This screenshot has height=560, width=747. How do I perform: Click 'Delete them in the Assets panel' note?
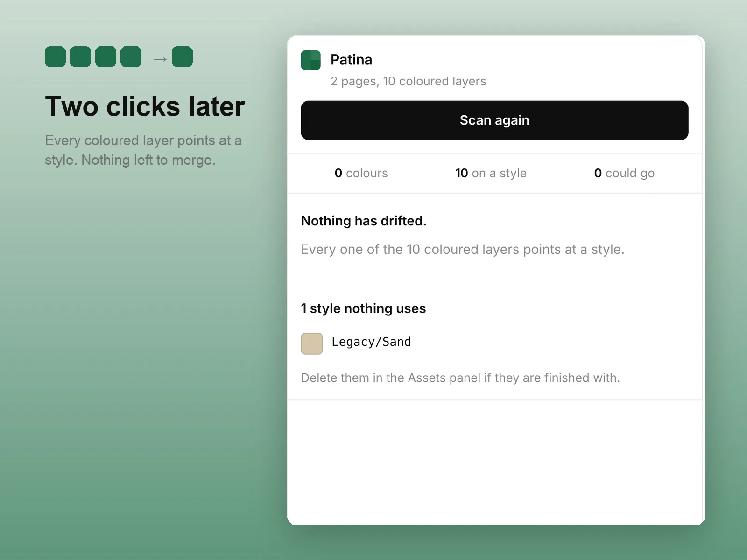(460, 378)
